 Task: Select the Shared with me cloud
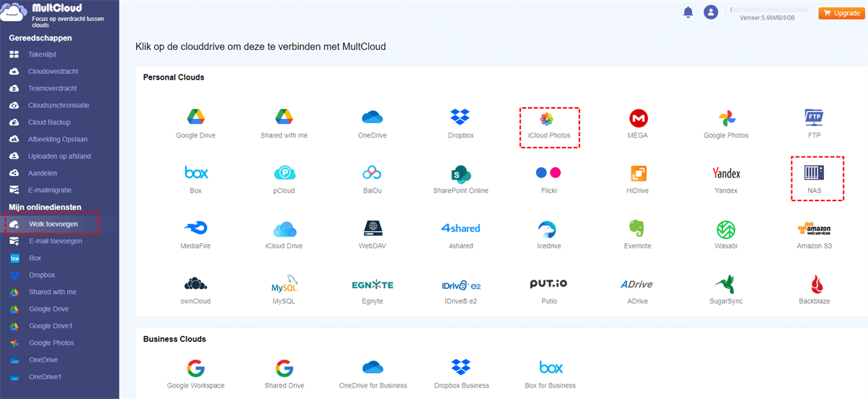[x=284, y=117]
